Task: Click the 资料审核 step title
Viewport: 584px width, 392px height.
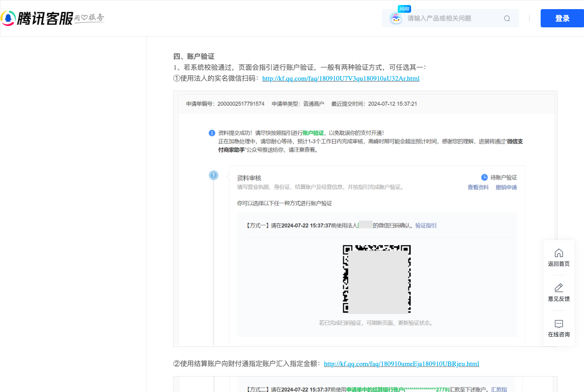Action: point(249,178)
